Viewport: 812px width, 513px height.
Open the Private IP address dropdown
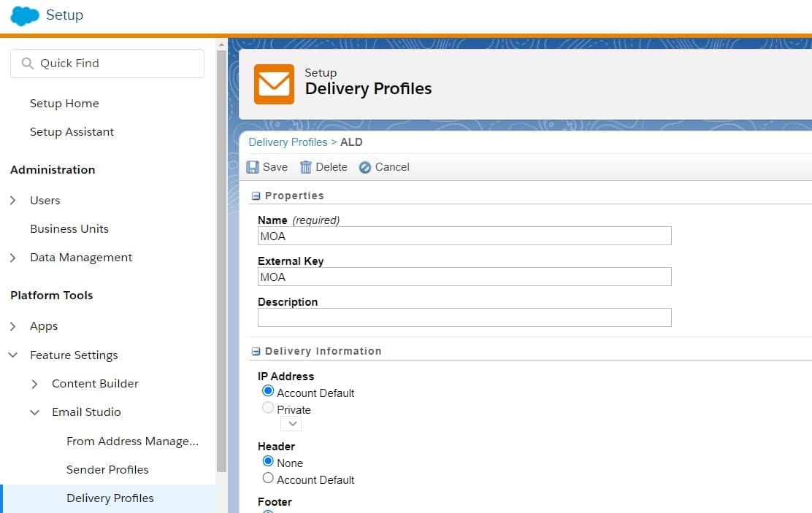pyautogui.click(x=291, y=424)
